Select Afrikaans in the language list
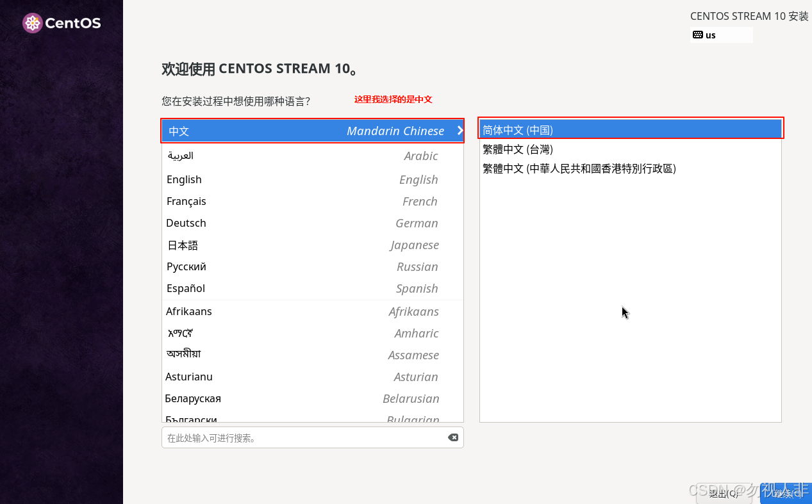 [x=313, y=311]
